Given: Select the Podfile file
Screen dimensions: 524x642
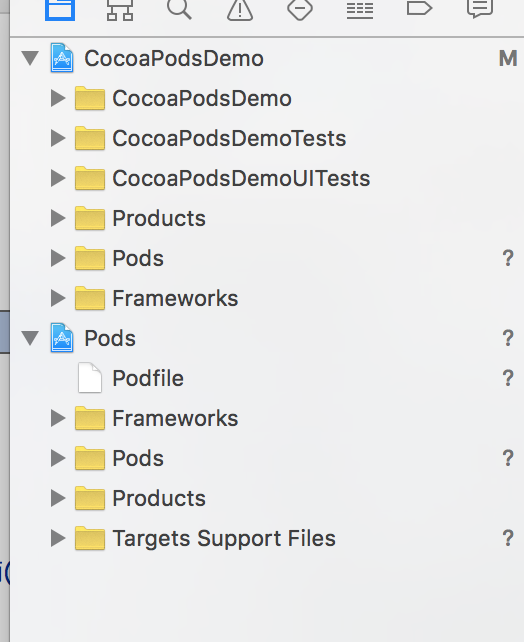Looking at the screenshot, I should [x=148, y=378].
